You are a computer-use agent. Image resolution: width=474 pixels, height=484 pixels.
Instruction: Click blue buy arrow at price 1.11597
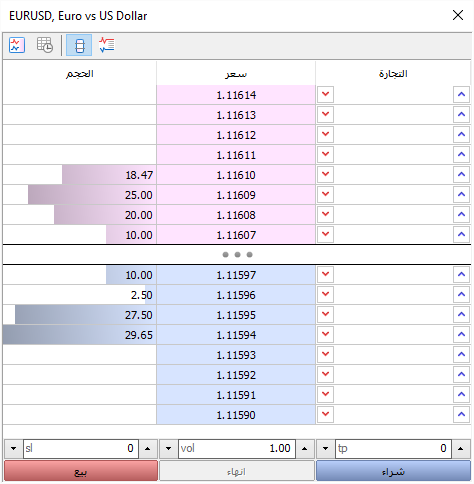click(461, 275)
